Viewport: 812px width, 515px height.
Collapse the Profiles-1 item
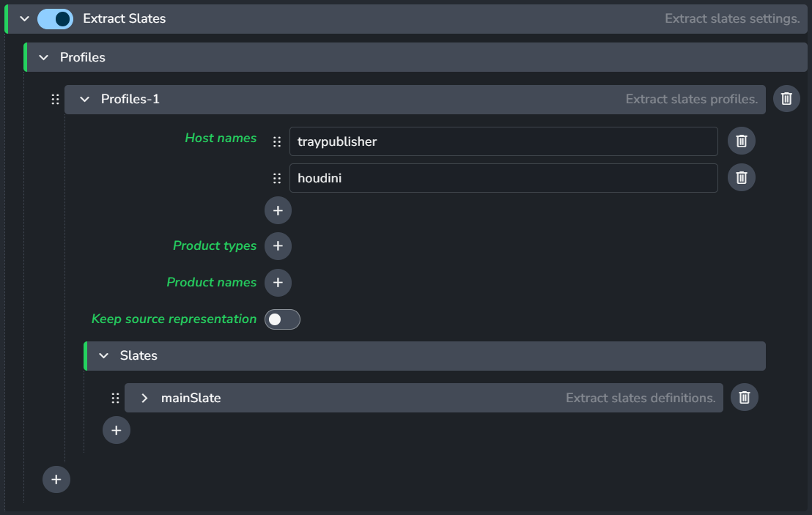[x=84, y=99]
